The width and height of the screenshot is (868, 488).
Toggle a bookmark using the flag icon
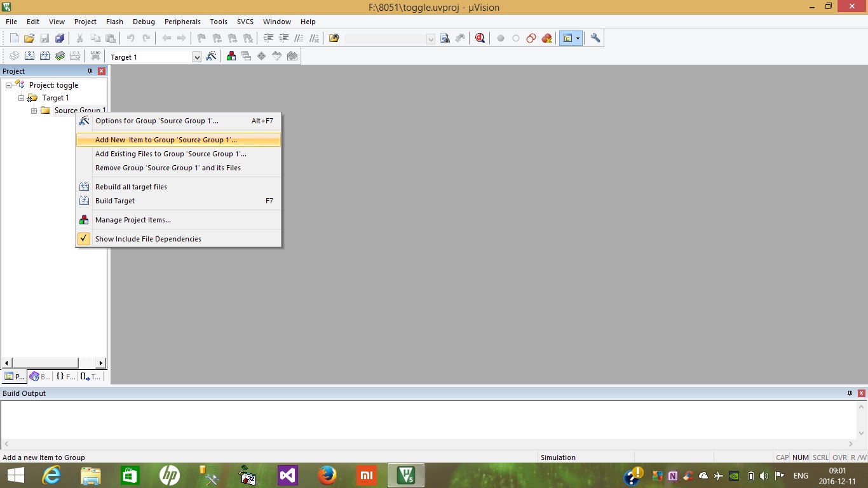tap(201, 38)
